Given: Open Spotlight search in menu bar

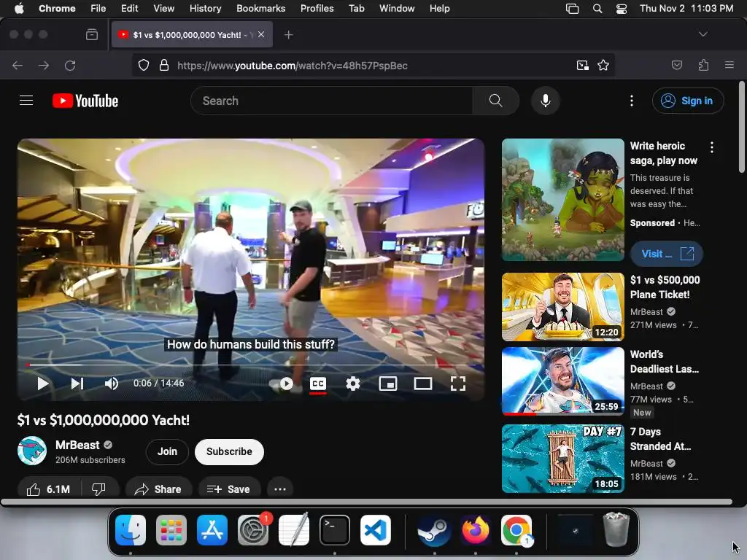Looking at the screenshot, I should coord(597,9).
